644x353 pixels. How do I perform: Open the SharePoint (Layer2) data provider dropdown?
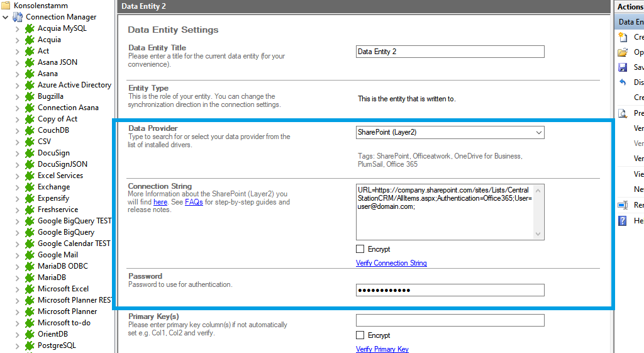538,133
